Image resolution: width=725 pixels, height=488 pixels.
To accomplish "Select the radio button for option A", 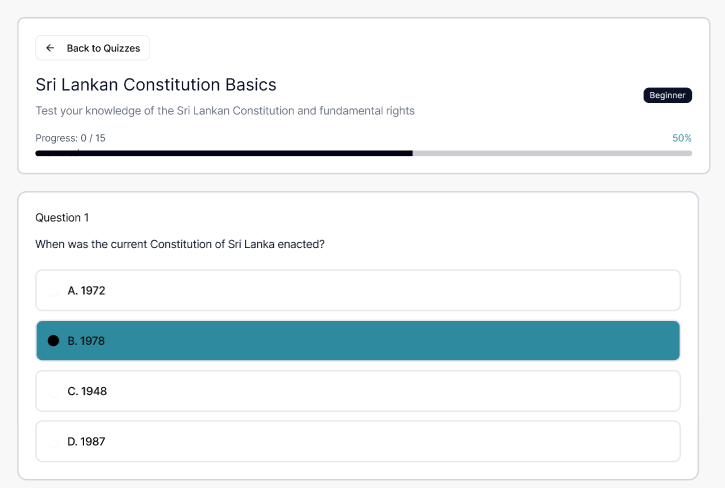I will (54, 291).
